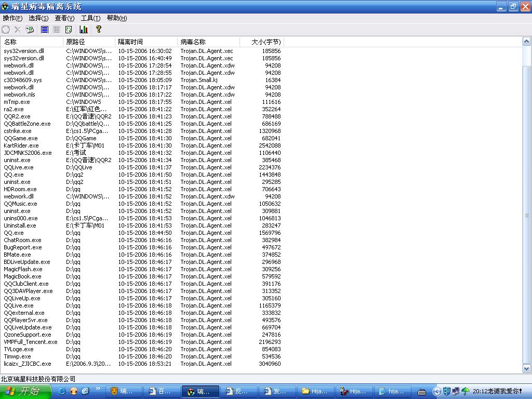Click the third quick launch icon

tap(85, 391)
